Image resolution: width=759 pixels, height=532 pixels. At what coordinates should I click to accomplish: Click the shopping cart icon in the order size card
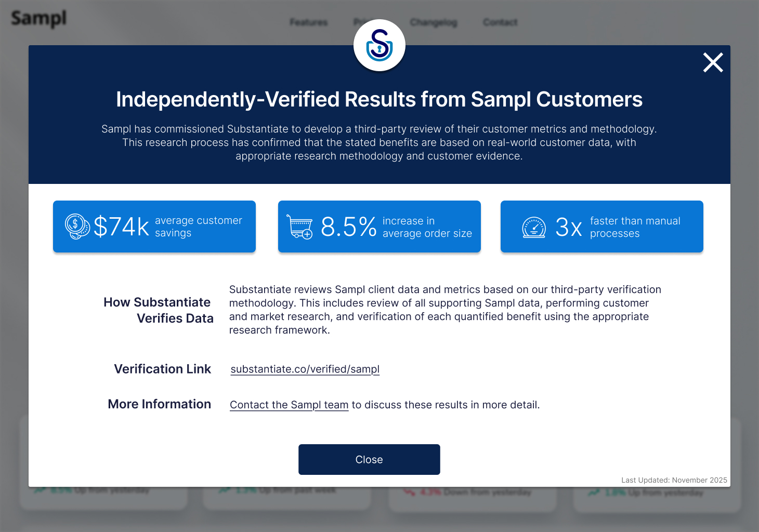coord(300,227)
